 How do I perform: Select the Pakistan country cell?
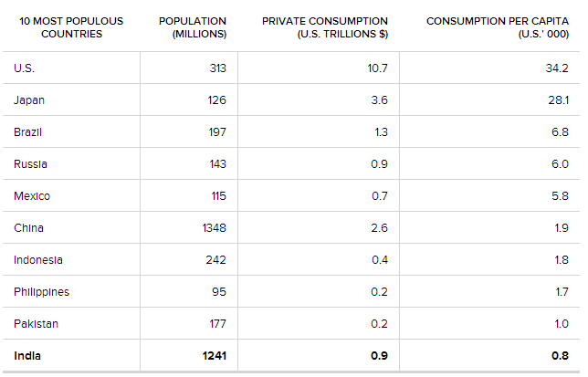pyautogui.click(x=36, y=324)
